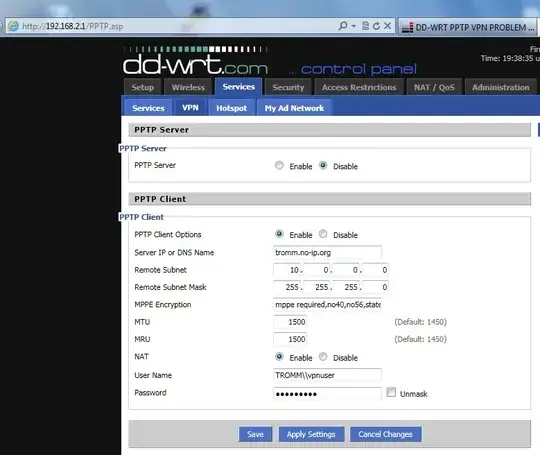Select Enable for NAT
Image resolution: width=540 pixels, height=455 pixels.
pos(279,356)
